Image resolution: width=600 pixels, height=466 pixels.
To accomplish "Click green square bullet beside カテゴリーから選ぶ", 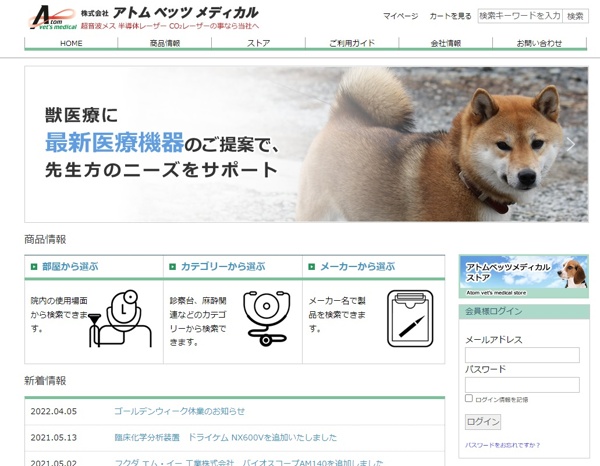I will click(173, 267).
